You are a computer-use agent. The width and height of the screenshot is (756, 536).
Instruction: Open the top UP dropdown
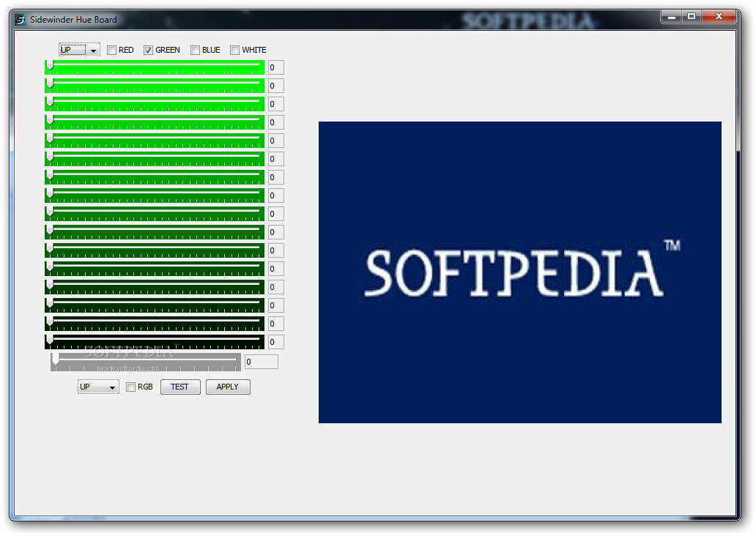point(79,50)
